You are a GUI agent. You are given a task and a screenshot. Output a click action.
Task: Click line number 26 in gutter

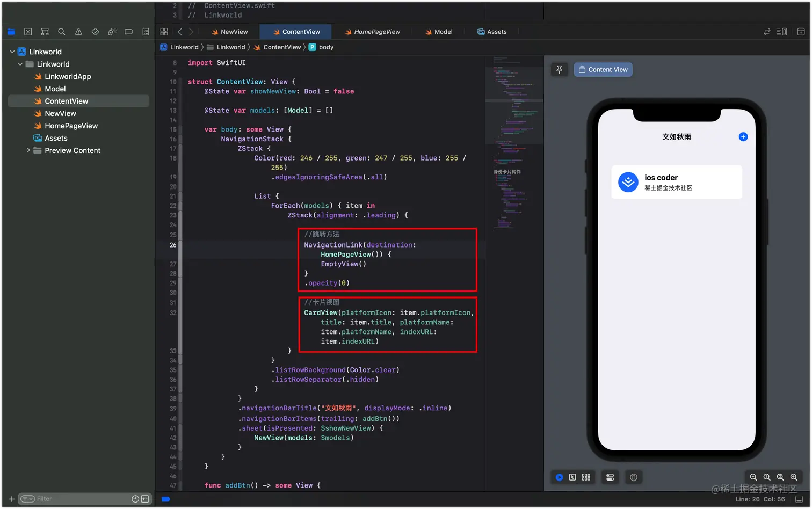(x=173, y=245)
